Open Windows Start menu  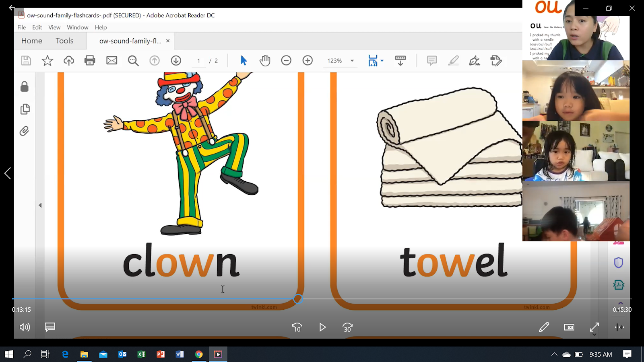click(x=9, y=354)
